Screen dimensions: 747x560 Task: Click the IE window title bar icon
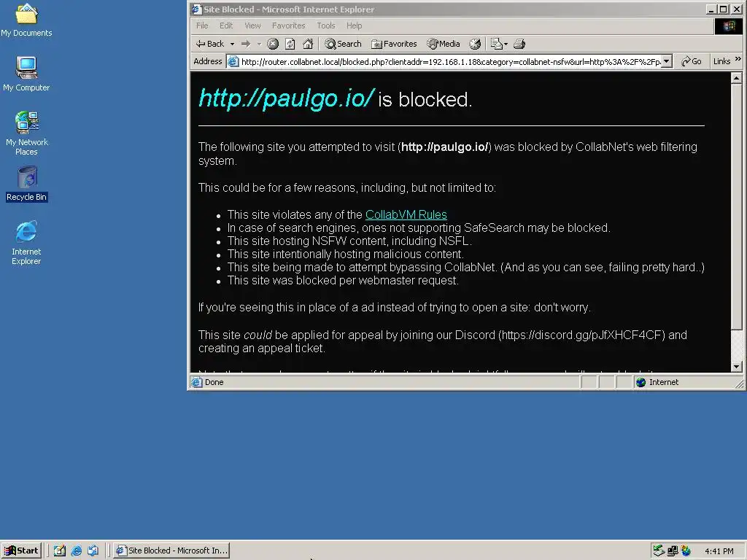click(x=197, y=9)
